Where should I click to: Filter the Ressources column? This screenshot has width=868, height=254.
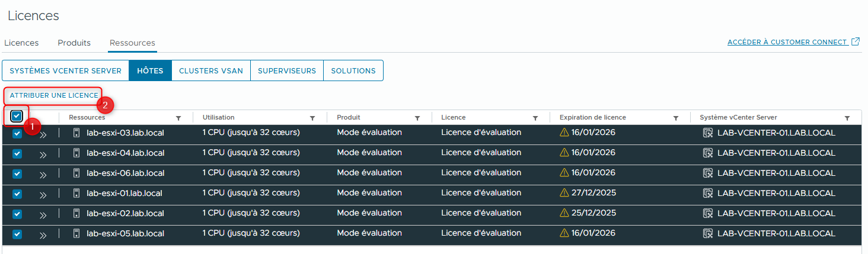(x=178, y=118)
